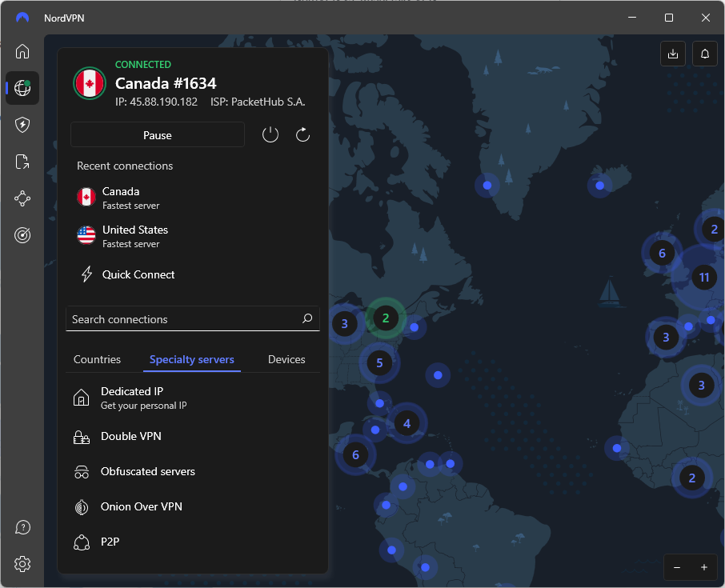The height and width of the screenshot is (588, 725).
Task: Select Obfuscated servers option
Action: [x=193, y=471]
